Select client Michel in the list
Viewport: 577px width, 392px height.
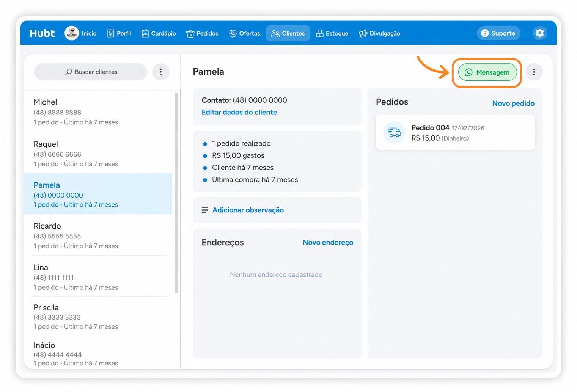(x=98, y=112)
